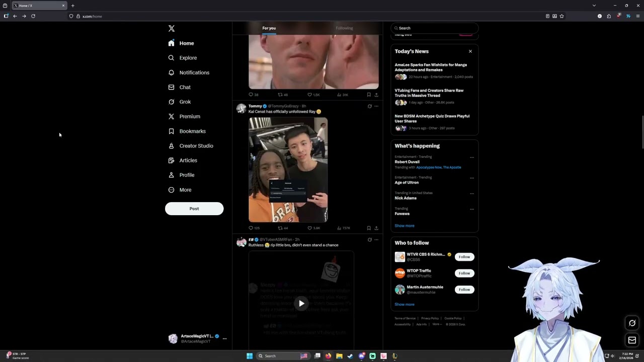Repost Tommy's post with 44 reposts

point(283,228)
